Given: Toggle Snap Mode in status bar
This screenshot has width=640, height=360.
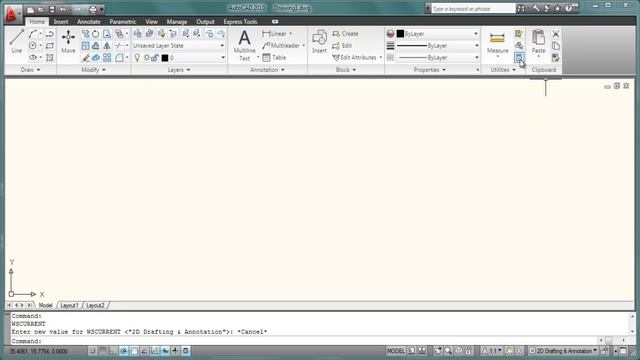Looking at the screenshot, I should (x=93, y=351).
